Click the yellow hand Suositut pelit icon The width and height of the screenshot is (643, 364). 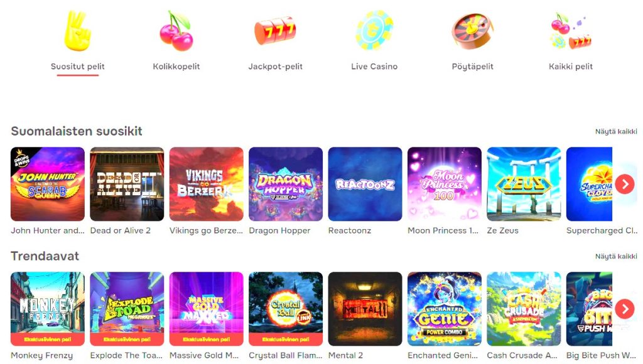pyautogui.click(x=77, y=31)
